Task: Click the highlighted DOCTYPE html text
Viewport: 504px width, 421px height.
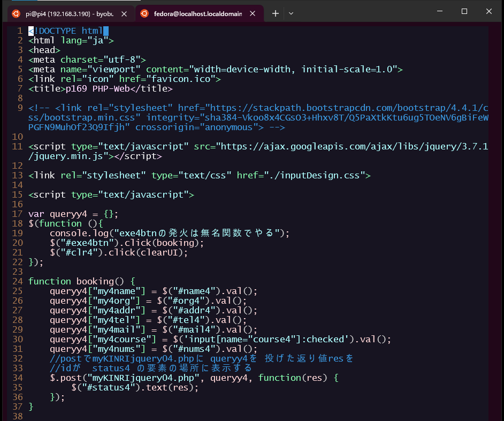Action: tap(63, 31)
